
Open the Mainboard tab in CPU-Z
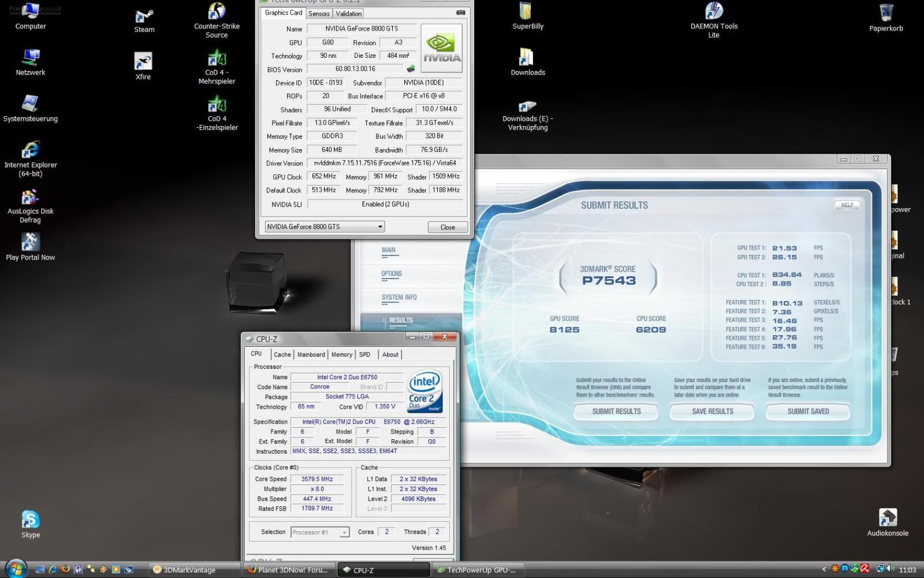pos(311,354)
